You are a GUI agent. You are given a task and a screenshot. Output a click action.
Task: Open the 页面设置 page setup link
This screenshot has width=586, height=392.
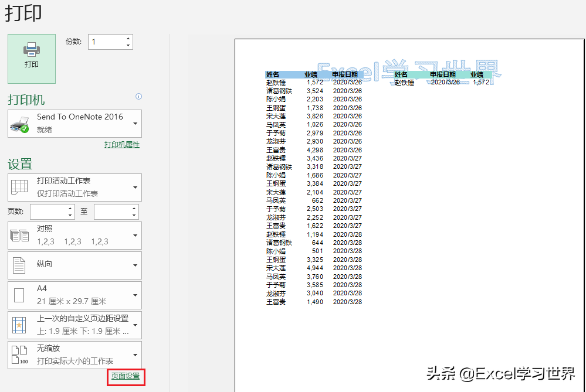point(126,376)
